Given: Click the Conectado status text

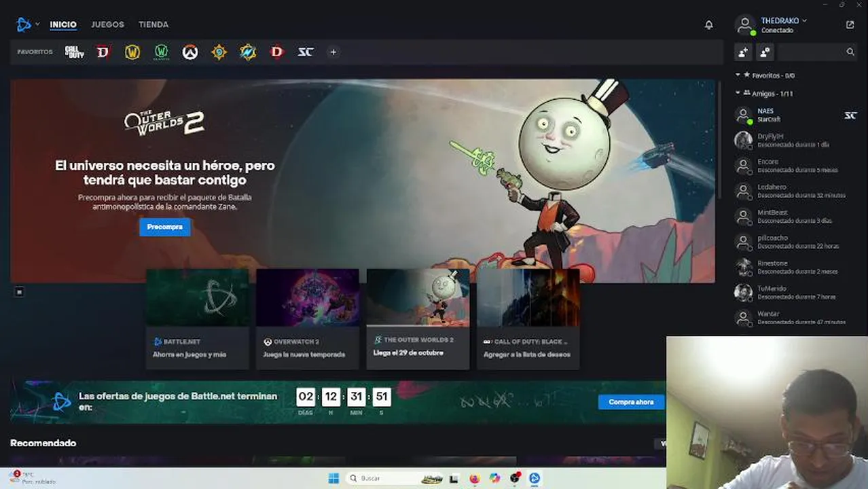Looking at the screenshot, I should click(776, 31).
